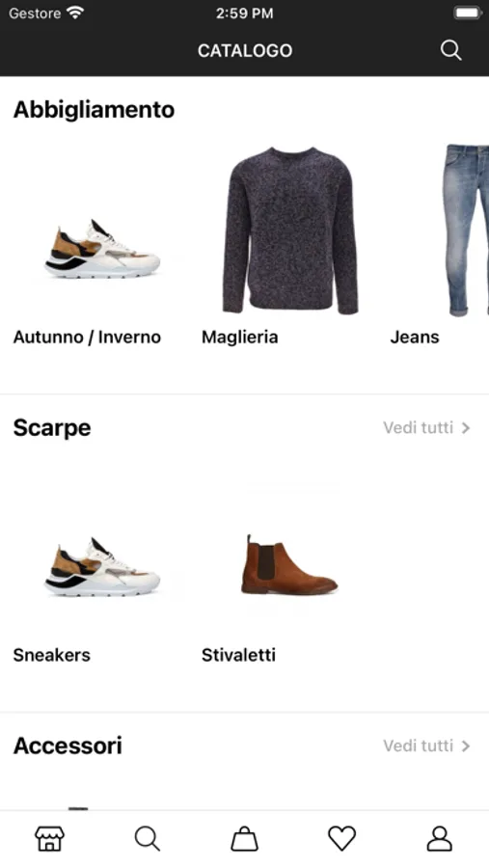Select the Vedi tutti link for Scarpe
489x868 pixels.
419,428
